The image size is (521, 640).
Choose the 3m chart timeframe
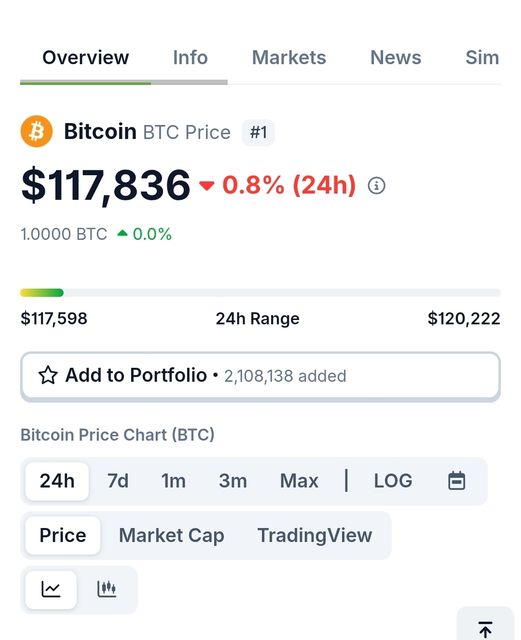coord(233,481)
